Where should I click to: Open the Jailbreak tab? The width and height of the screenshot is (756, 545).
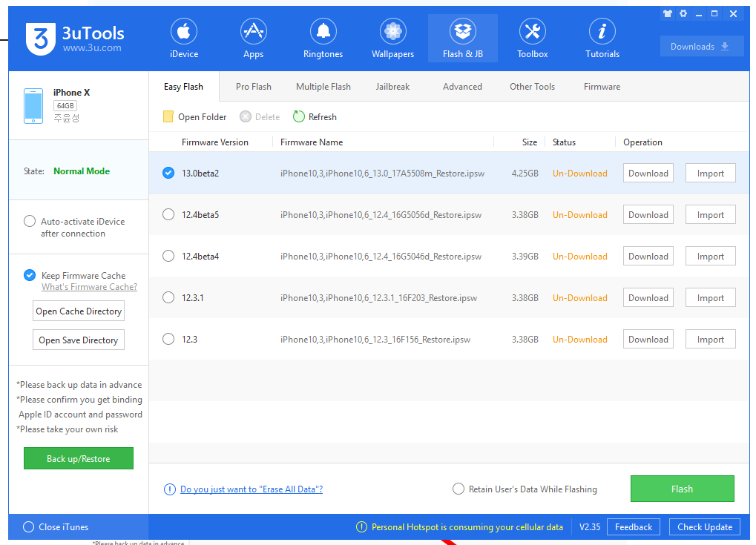pos(393,87)
